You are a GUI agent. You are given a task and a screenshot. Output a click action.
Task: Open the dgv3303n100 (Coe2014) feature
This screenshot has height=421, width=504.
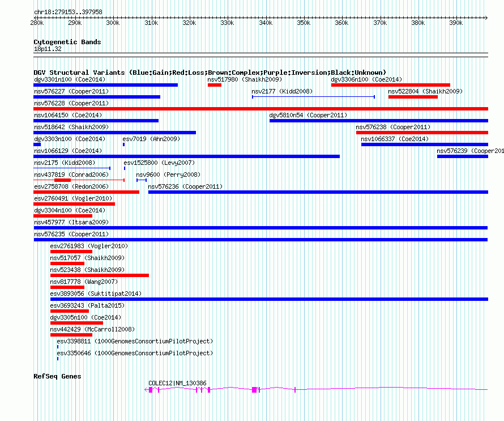[x=37, y=144]
